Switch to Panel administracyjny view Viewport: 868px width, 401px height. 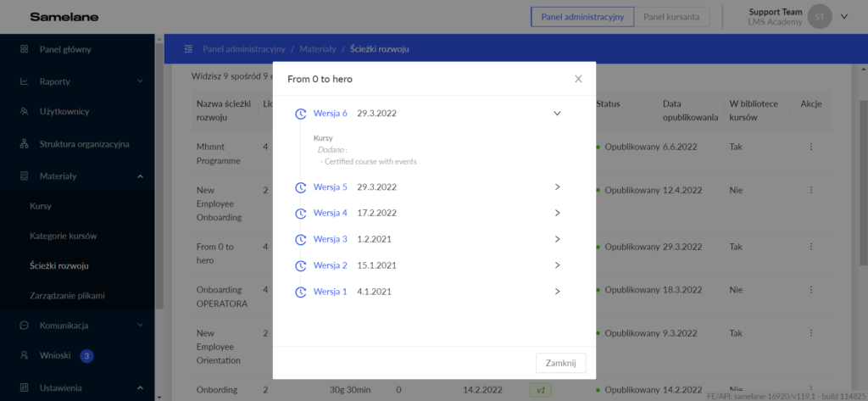point(581,16)
